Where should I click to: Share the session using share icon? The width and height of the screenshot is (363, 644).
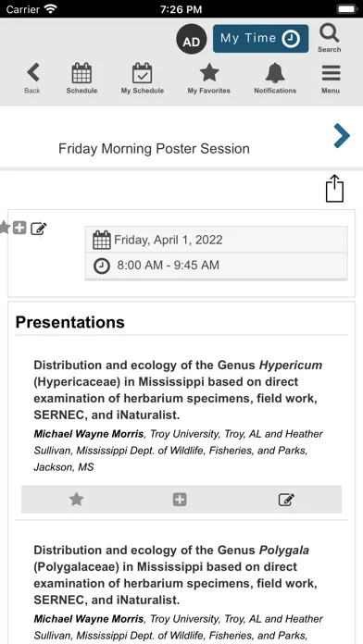pyautogui.click(x=334, y=189)
